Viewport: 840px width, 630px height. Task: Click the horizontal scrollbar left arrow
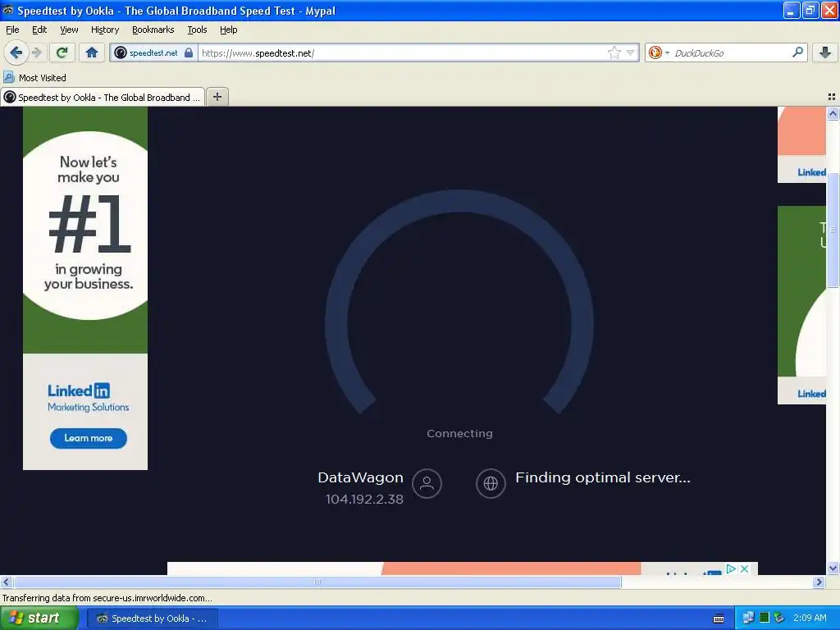6,582
